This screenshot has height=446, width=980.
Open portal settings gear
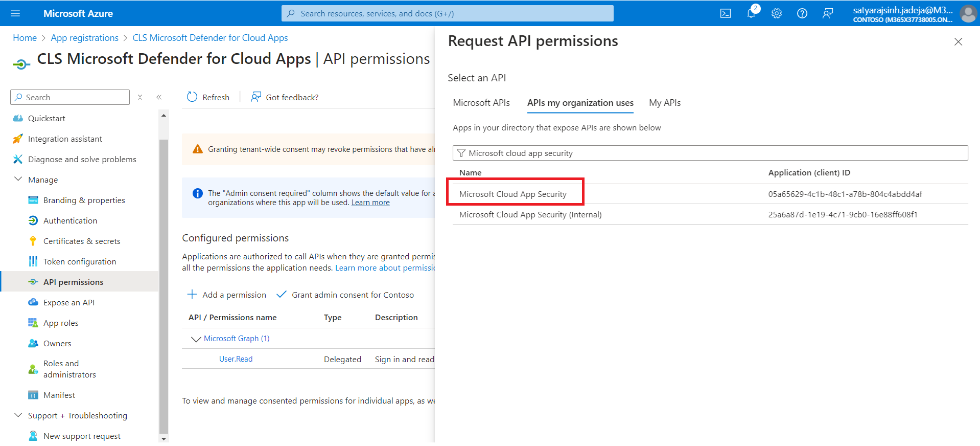(x=777, y=13)
